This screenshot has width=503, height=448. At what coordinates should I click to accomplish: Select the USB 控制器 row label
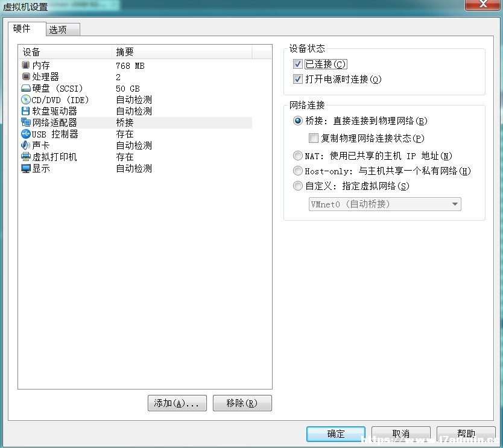[55, 134]
